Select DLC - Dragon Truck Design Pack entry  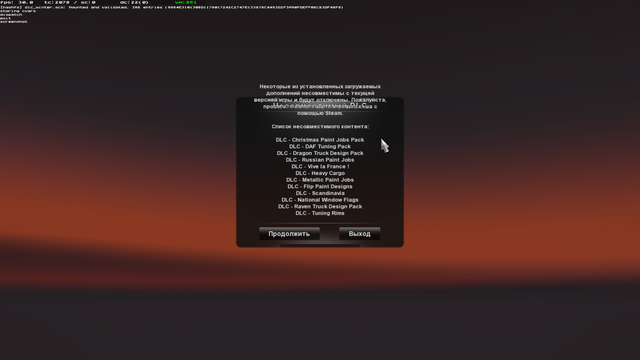(320, 153)
